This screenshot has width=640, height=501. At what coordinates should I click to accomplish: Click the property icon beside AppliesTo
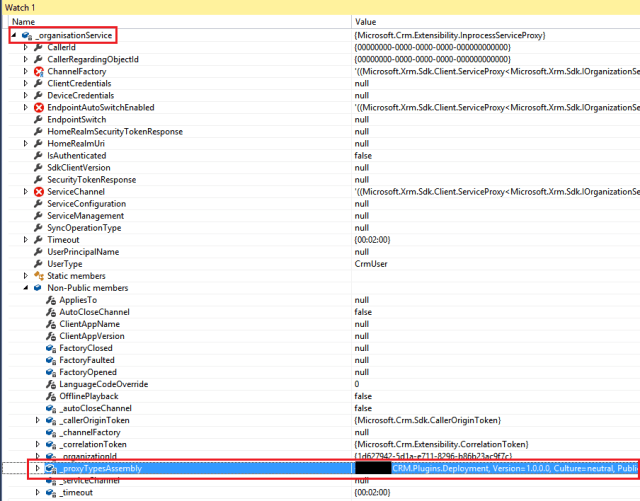pyautogui.click(x=50, y=299)
